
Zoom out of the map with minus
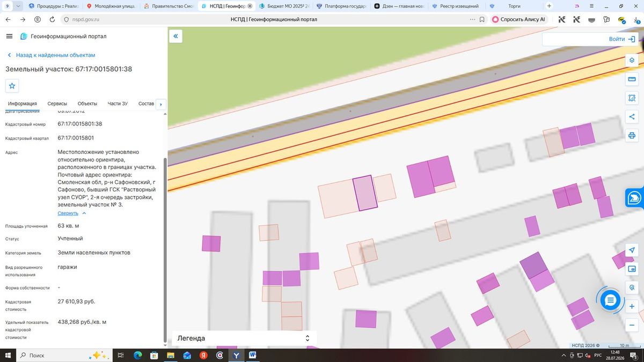632,326
